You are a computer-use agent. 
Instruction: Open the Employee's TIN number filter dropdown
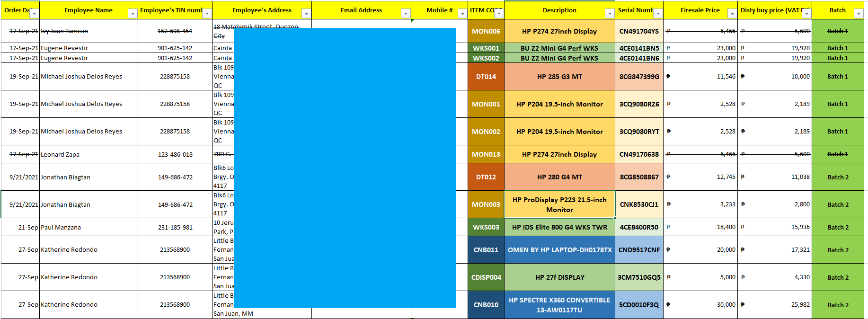click(207, 14)
